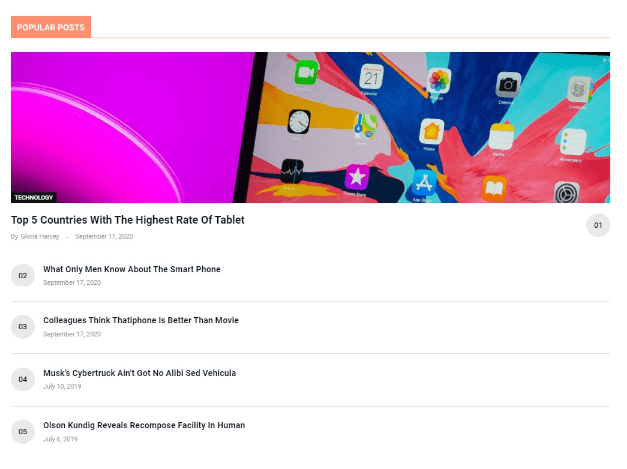This screenshot has height=469, width=627.
Task: Click the 02 rank number badge
Action: pyautogui.click(x=23, y=275)
